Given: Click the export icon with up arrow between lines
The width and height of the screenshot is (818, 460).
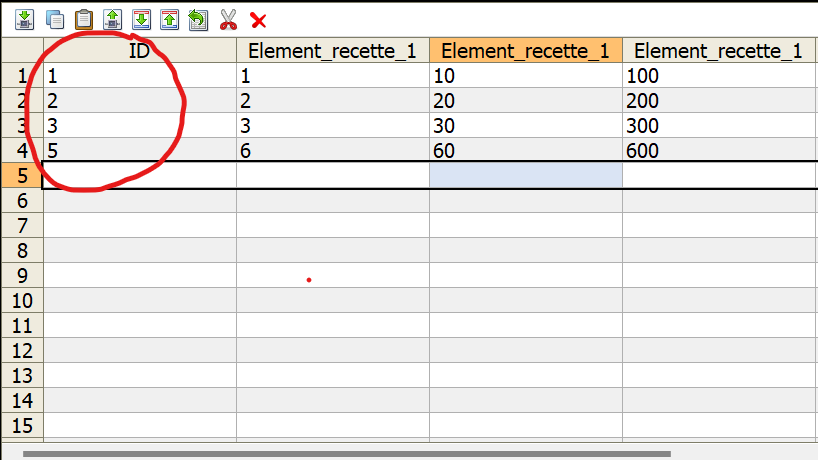Looking at the screenshot, I should 170,20.
